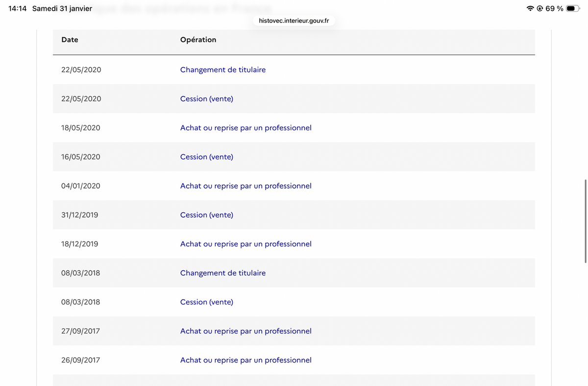This screenshot has height=386, width=588.
Task: Open Changement de titulaire dated 22/05/2020
Action: 223,70
